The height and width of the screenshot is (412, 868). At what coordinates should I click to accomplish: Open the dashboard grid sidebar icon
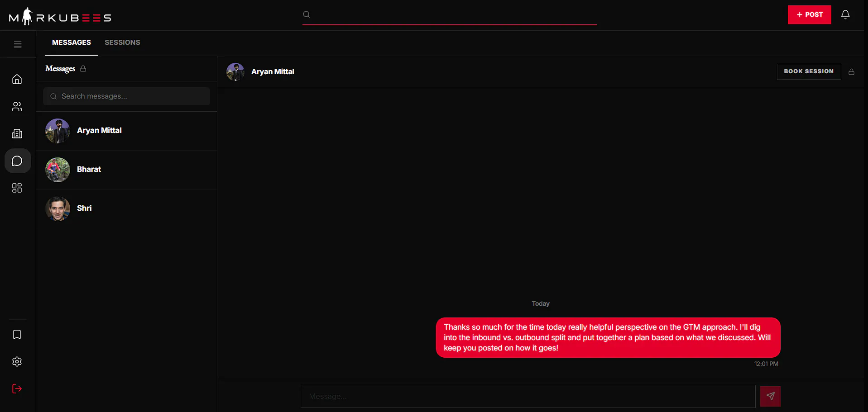click(x=17, y=188)
